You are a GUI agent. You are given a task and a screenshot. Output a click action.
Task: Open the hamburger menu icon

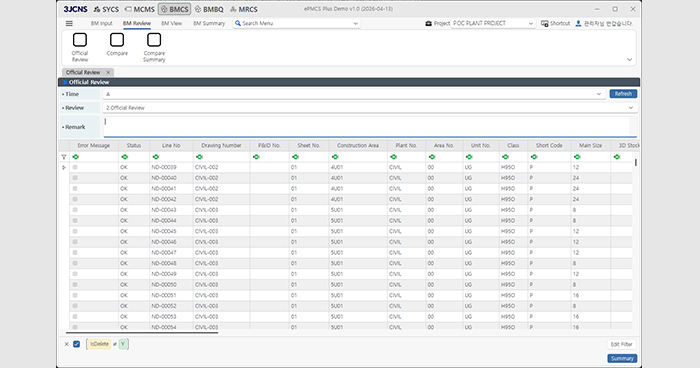[69, 23]
